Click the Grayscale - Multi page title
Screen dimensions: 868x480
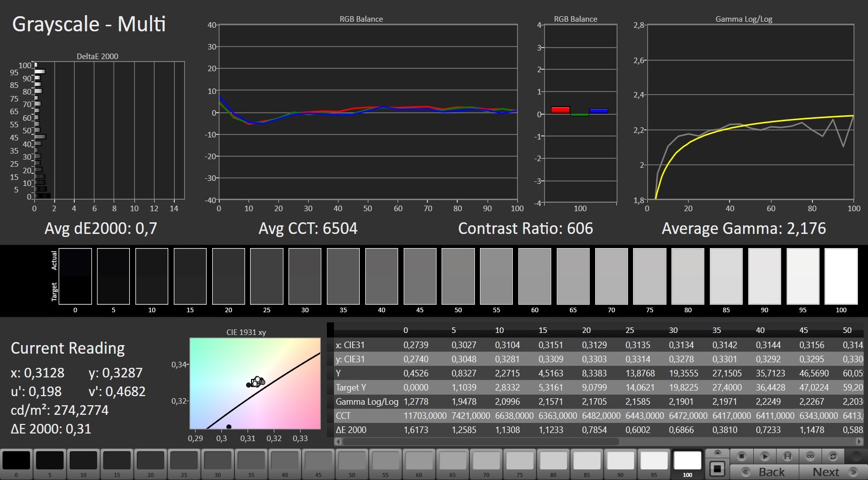tap(89, 24)
